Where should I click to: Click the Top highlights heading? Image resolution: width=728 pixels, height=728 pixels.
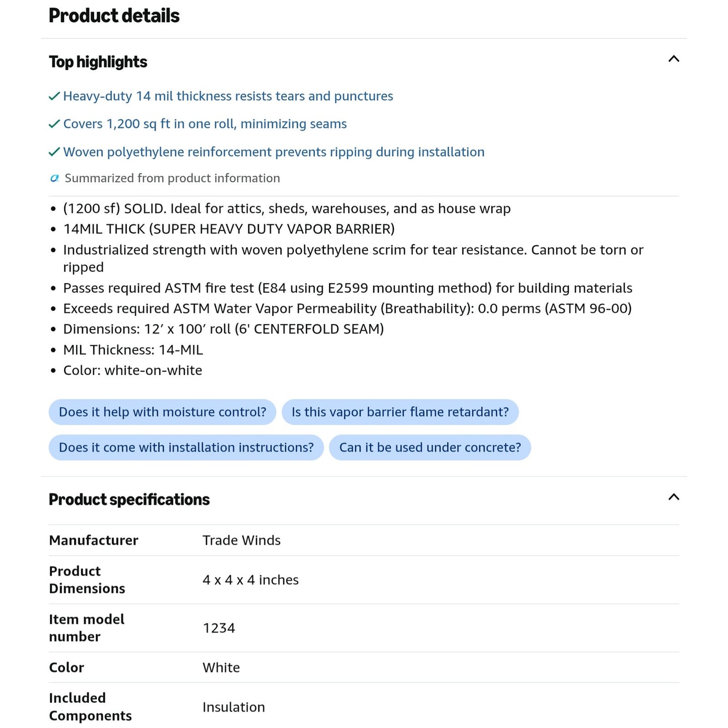[x=98, y=62]
